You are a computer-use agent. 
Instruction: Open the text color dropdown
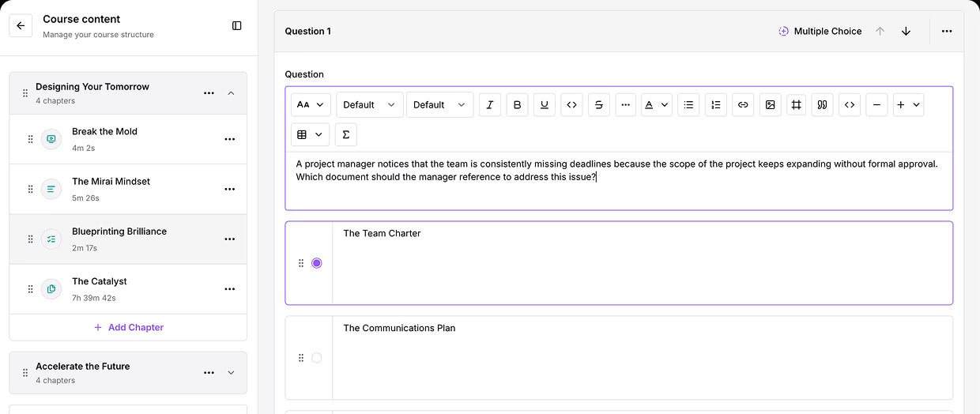(656, 104)
